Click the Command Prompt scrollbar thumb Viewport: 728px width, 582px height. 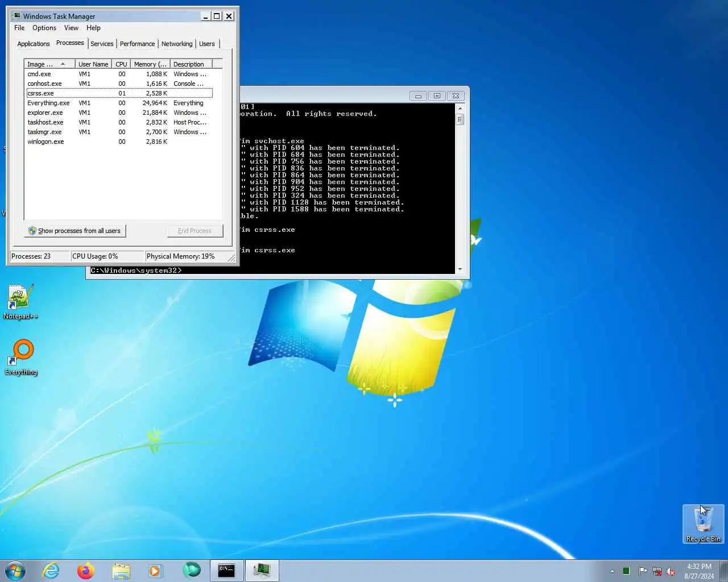pos(460,119)
